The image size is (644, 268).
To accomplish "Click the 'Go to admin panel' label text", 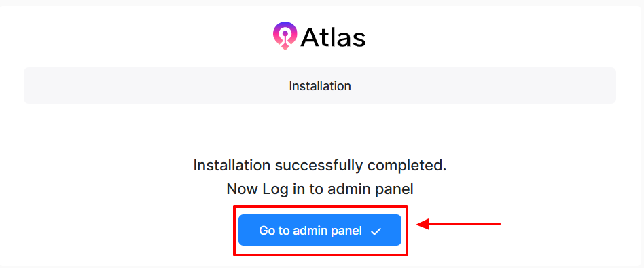I will click(x=310, y=231).
